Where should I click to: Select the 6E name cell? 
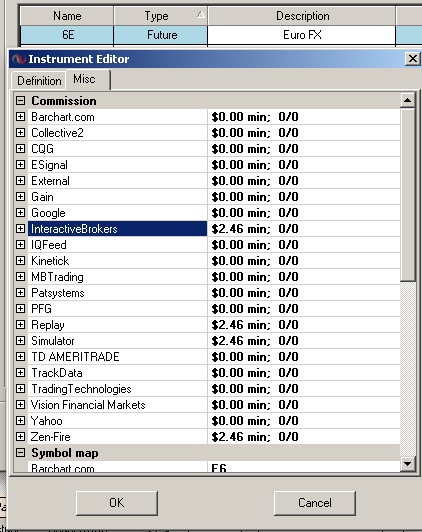click(67, 35)
